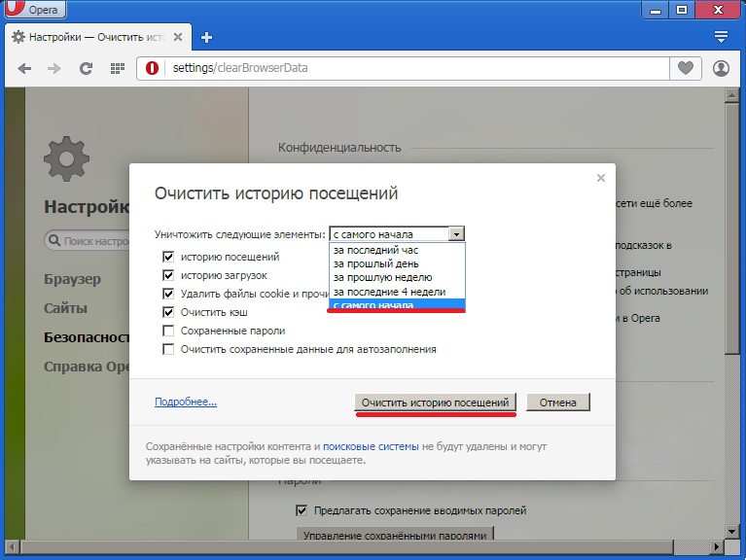
Task: Select the 'Настройки — Очистить' tab title
Action: tap(97, 37)
